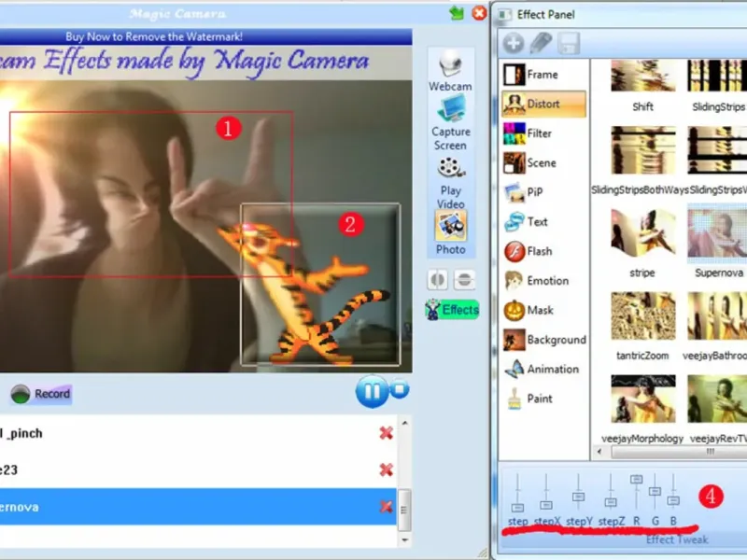
Task: Apply the stripe effect thumbnail
Action: [x=643, y=233]
